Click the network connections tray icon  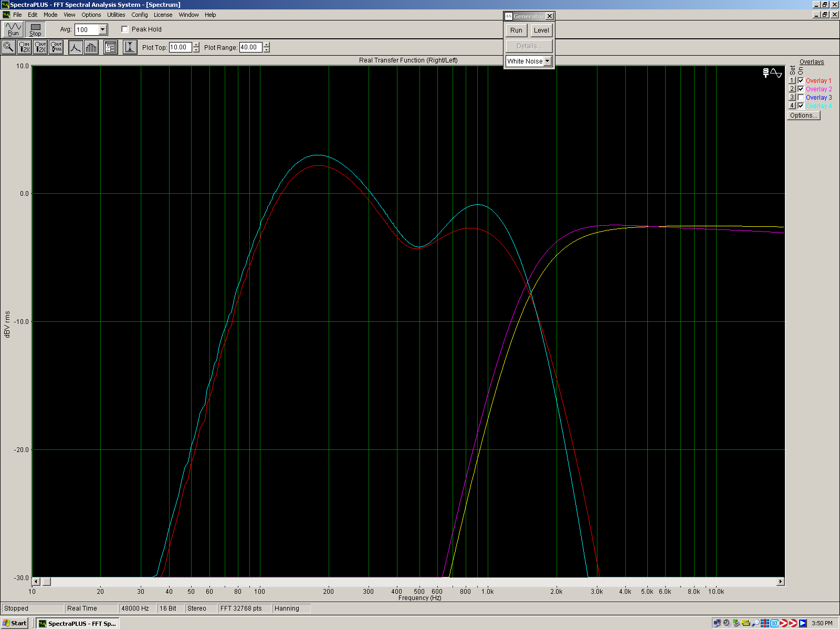pyautogui.click(x=717, y=623)
